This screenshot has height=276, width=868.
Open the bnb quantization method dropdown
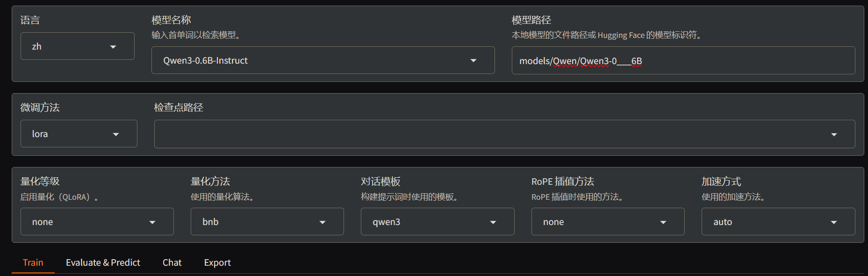267,222
